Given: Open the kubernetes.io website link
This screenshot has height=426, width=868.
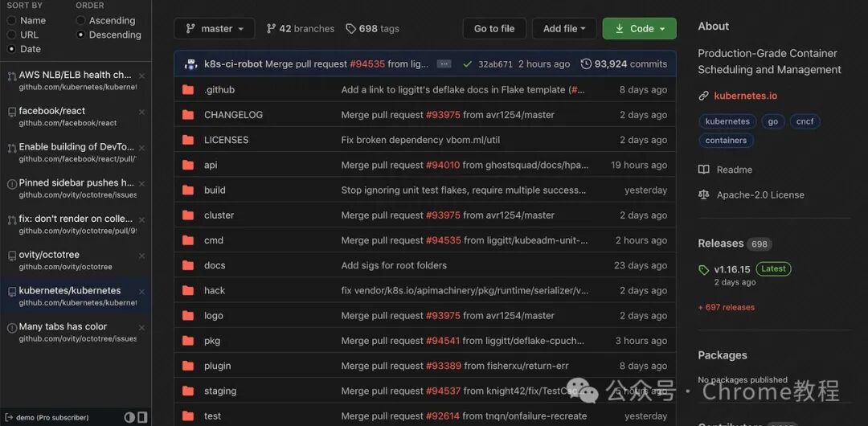Looking at the screenshot, I should coord(746,96).
